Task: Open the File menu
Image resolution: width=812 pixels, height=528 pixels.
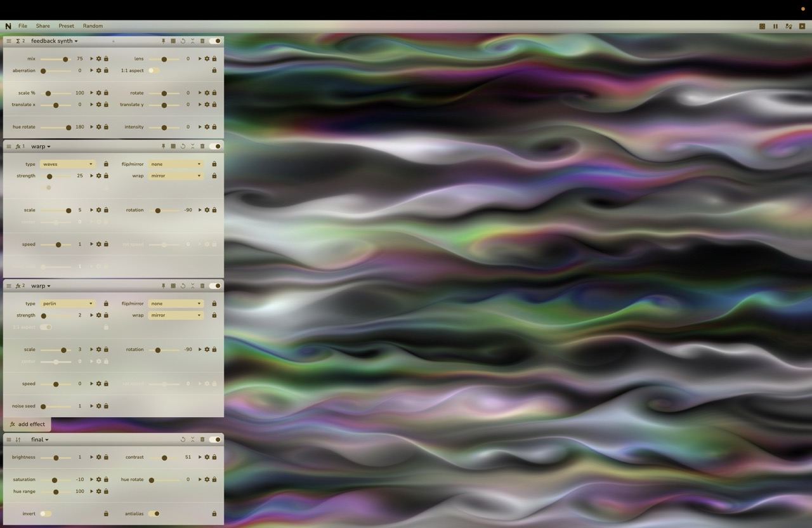Action: tap(22, 26)
